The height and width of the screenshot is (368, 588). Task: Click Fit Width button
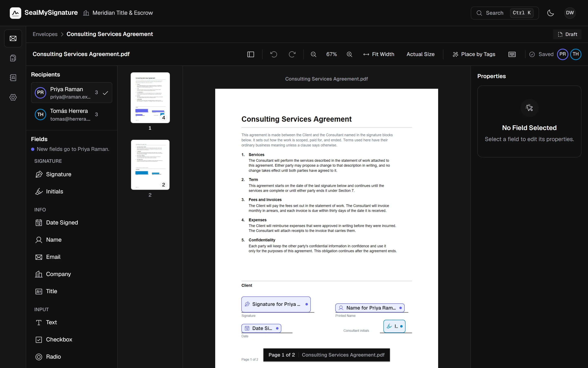coord(379,54)
